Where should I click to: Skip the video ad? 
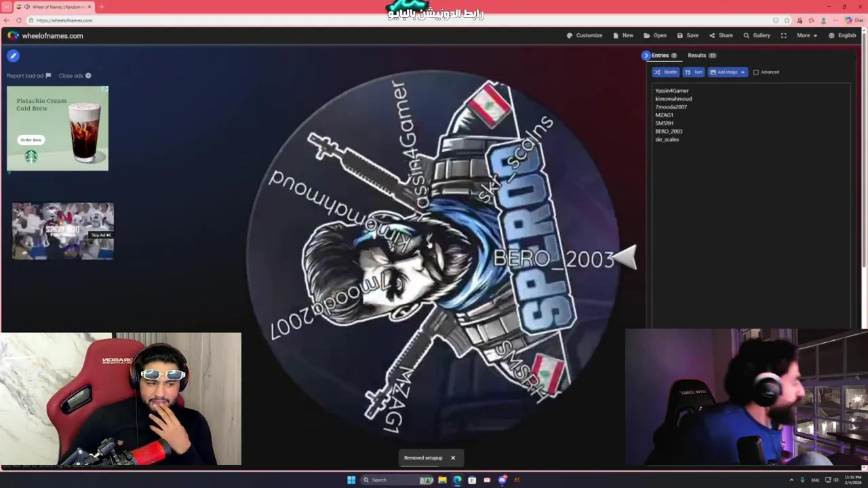point(101,235)
